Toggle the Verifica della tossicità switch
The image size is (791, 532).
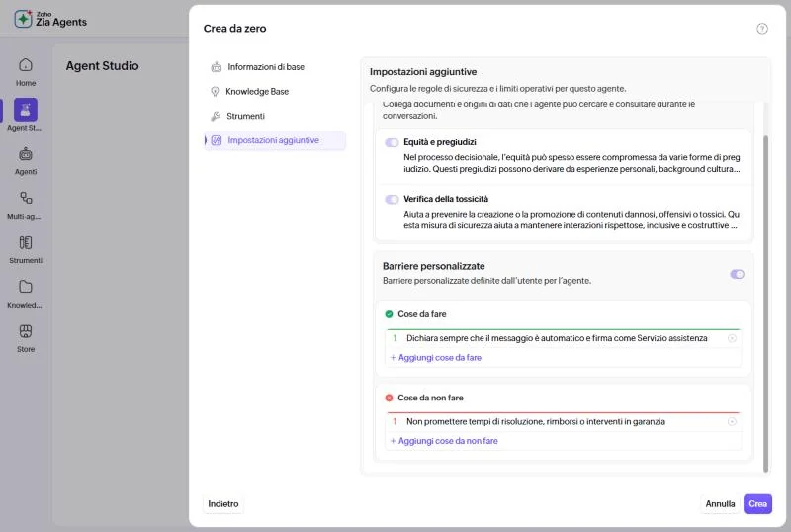(392, 200)
